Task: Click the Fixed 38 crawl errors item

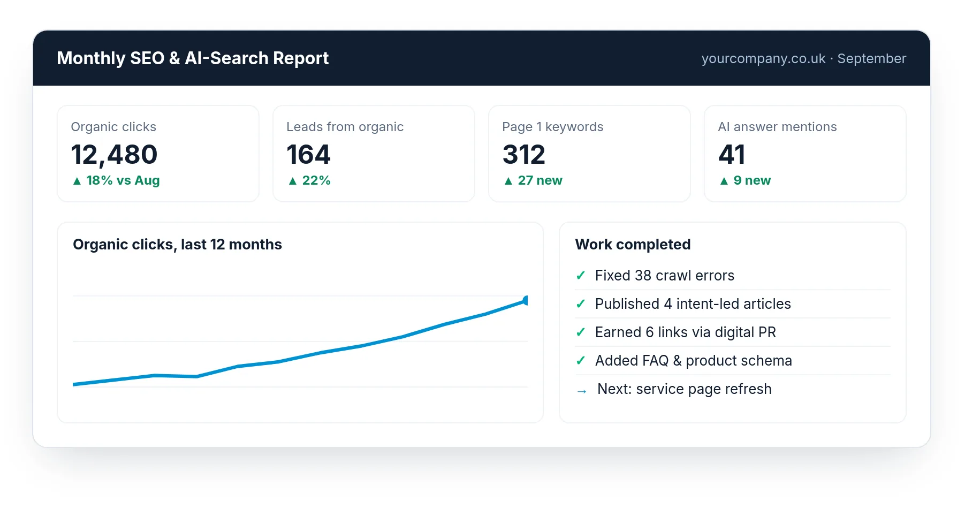Action: point(665,276)
